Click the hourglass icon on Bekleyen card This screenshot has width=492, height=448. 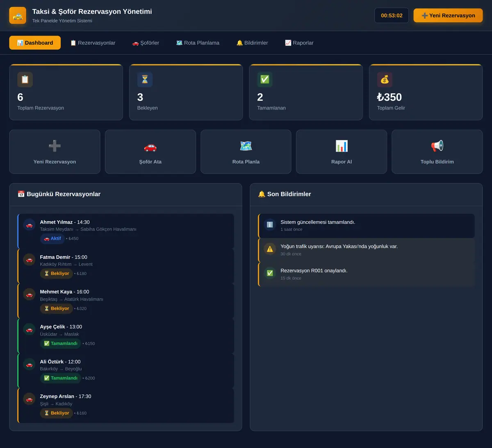click(145, 80)
